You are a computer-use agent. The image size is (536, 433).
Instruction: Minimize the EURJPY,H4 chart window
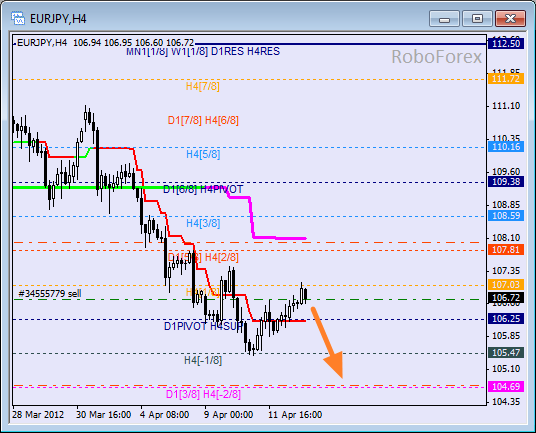[x=444, y=18]
